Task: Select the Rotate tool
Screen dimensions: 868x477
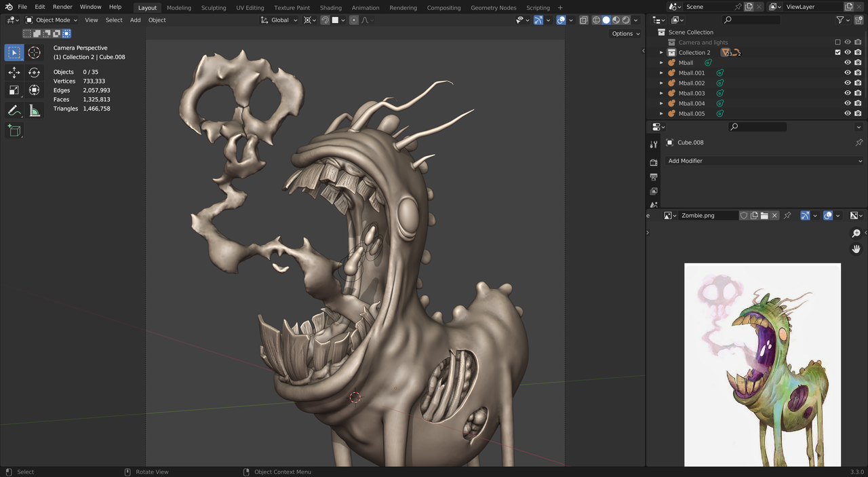Action: (x=34, y=72)
